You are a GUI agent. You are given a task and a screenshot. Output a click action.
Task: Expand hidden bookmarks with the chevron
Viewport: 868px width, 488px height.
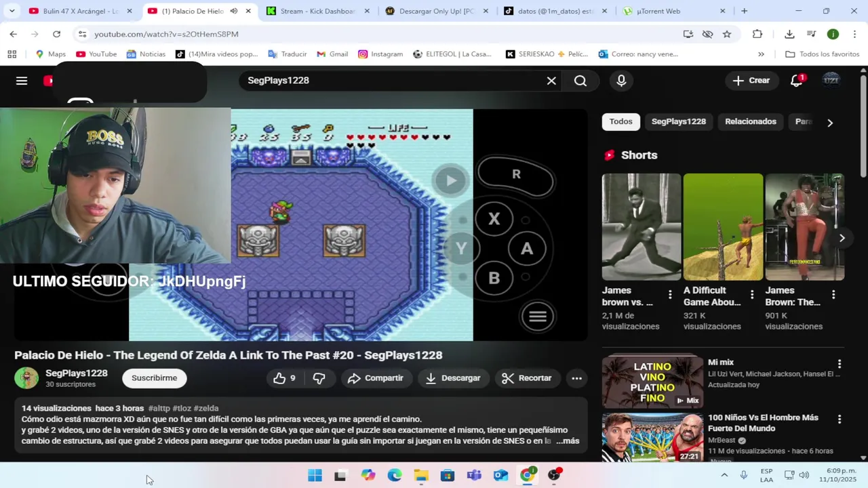[761, 54]
